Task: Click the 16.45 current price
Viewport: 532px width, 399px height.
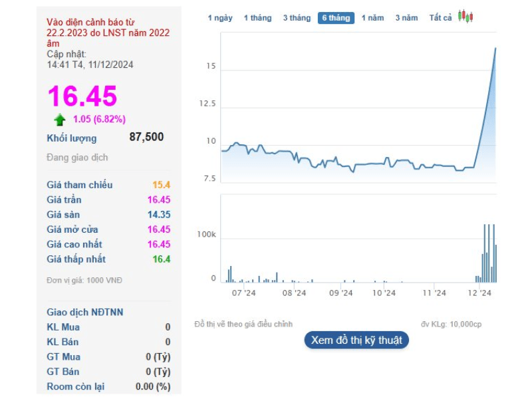Action: point(82,96)
